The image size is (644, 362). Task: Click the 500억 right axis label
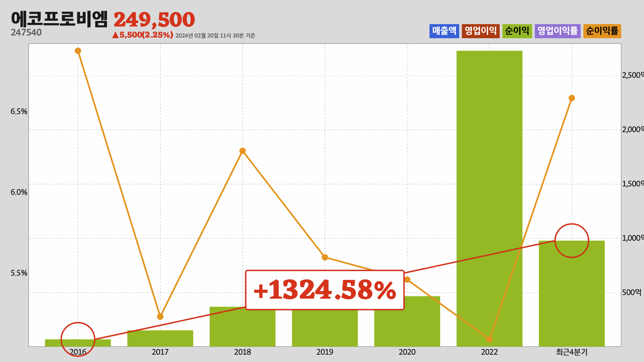coord(632,293)
